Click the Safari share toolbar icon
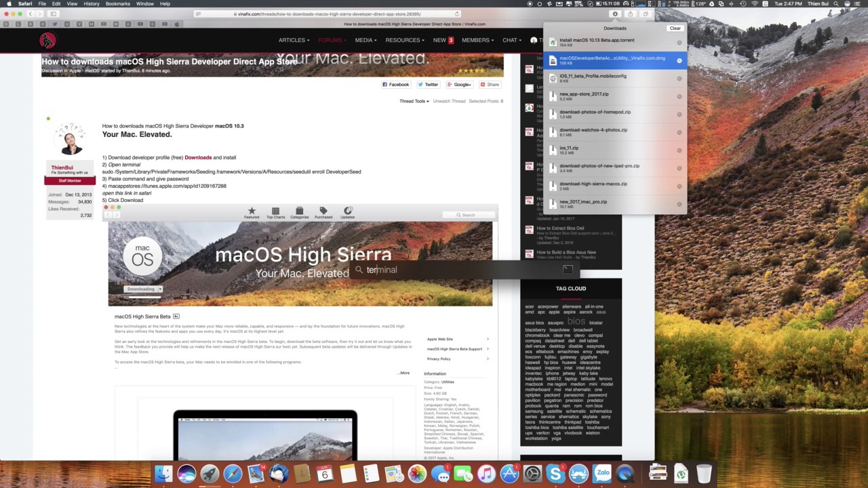 point(630,14)
